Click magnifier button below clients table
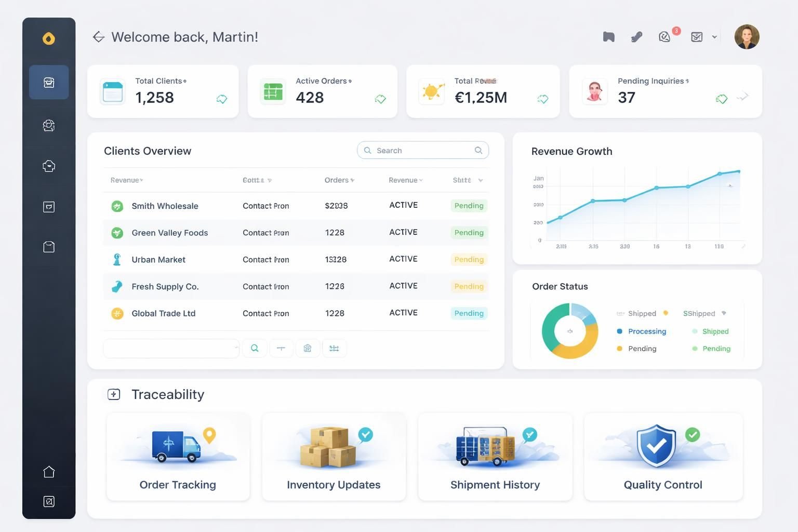 coord(255,348)
